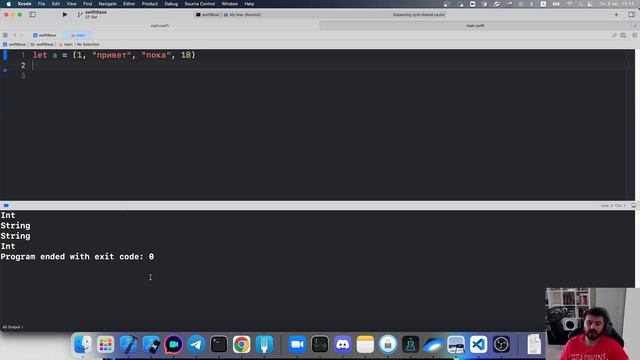Click the source control branch icon
Image resolution: width=640 pixels, height=360 pixels.
point(80,15)
